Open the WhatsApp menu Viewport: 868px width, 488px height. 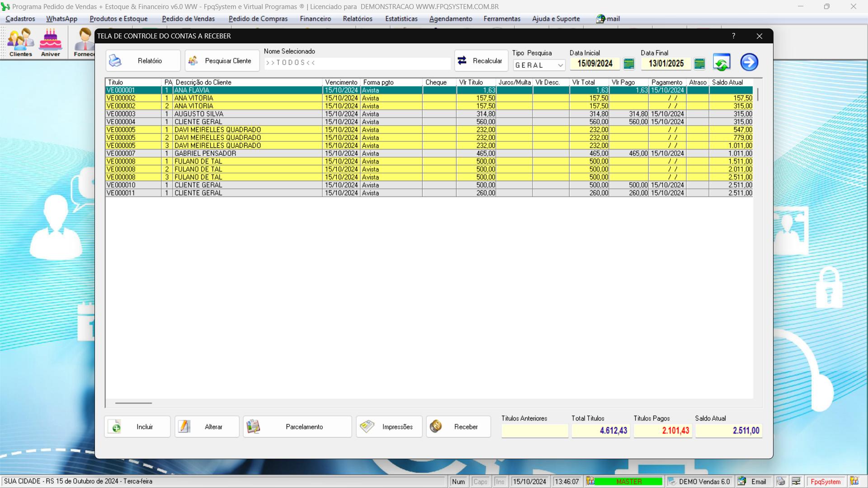tap(61, 19)
